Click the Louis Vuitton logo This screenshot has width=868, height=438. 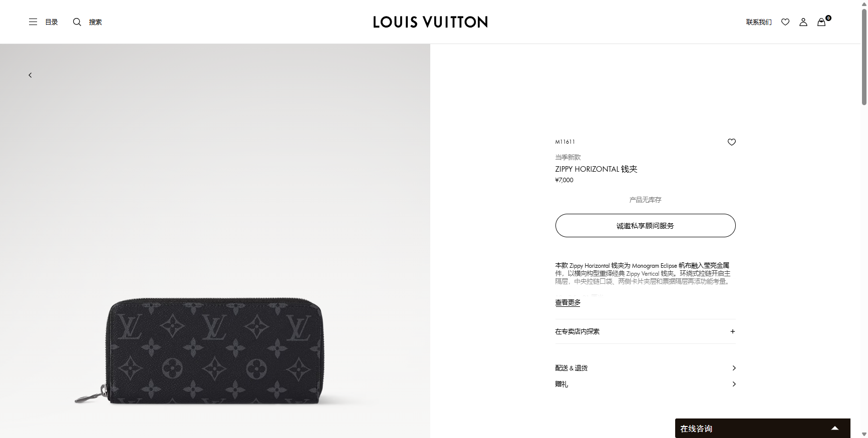pyautogui.click(x=430, y=22)
